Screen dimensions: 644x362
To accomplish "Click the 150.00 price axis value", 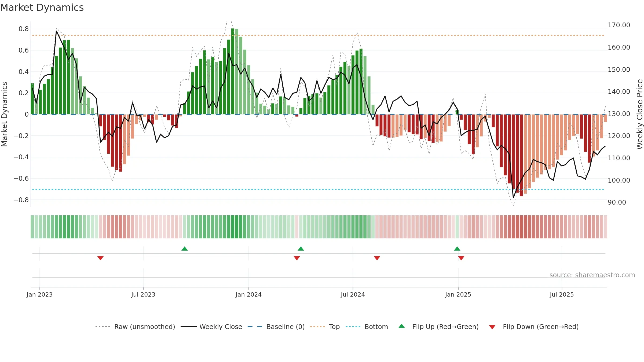I will point(619,70).
